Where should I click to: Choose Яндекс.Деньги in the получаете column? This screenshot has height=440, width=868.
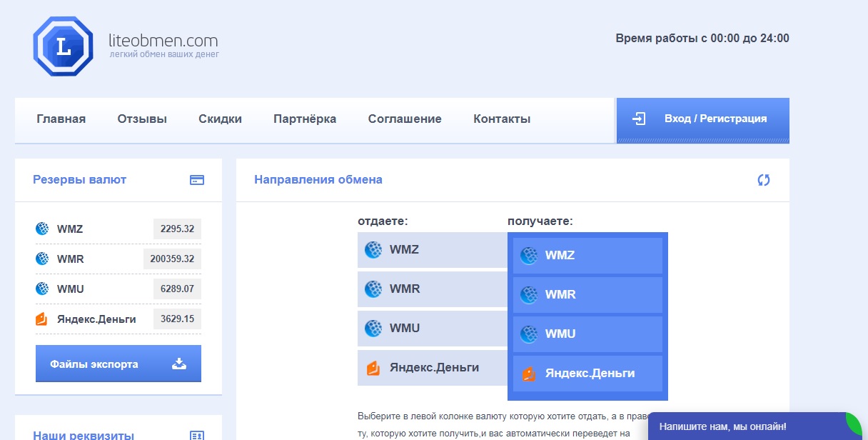[587, 374]
